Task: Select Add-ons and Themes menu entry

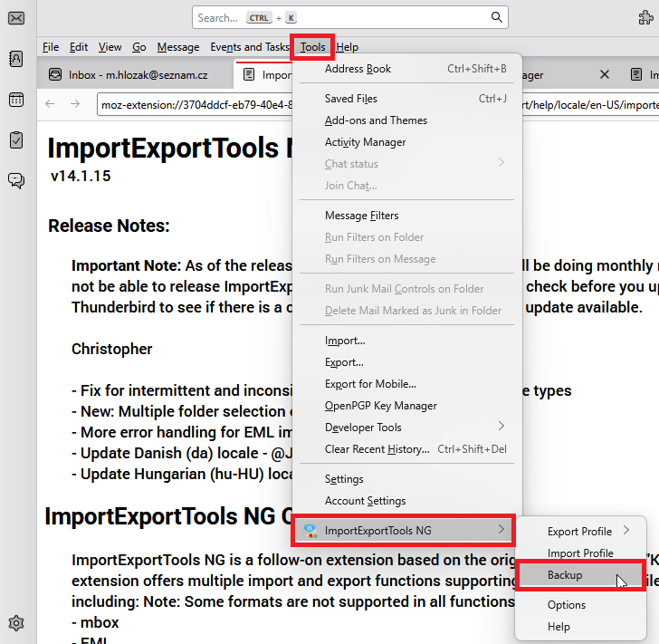Action: pos(376,120)
